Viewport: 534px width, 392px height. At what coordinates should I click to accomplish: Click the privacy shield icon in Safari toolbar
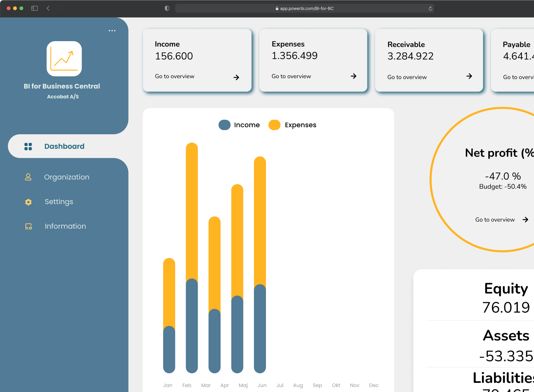coord(166,8)
